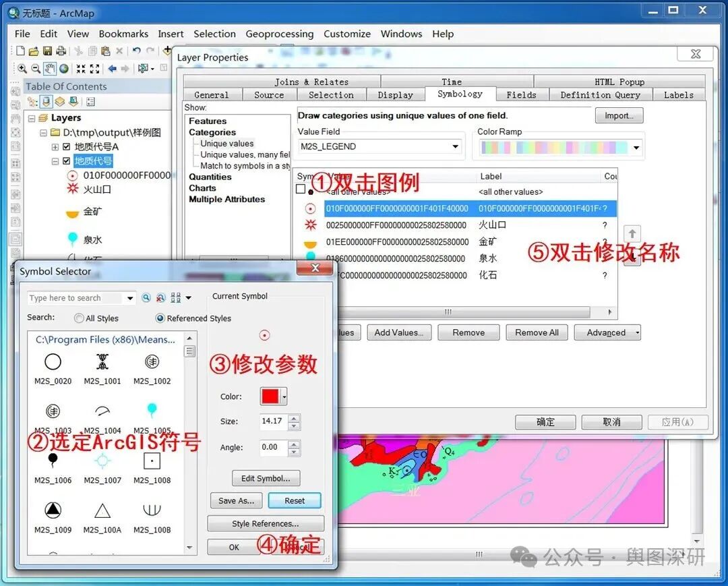Screen dimensions: 728x586
Task: Click the Style References button
Action: click(266, 523)
